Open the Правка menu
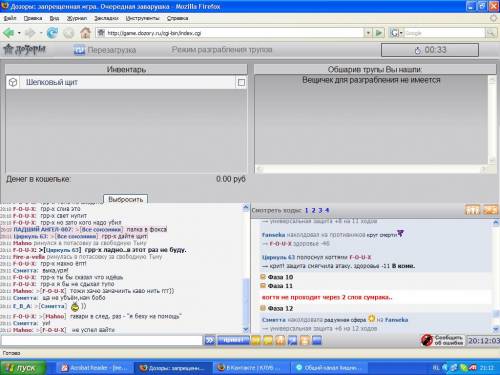This screenshot has height=375, width=500. click(x=33, y=18)
